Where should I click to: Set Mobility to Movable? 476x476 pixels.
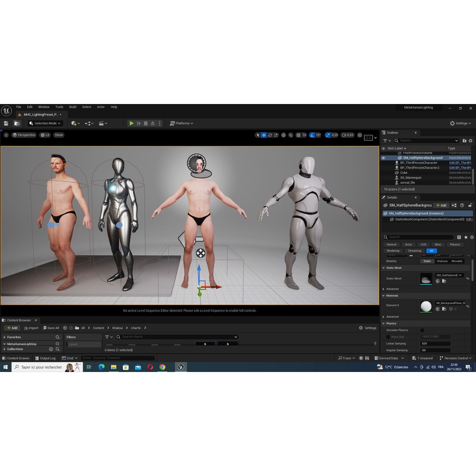point(457,261)
